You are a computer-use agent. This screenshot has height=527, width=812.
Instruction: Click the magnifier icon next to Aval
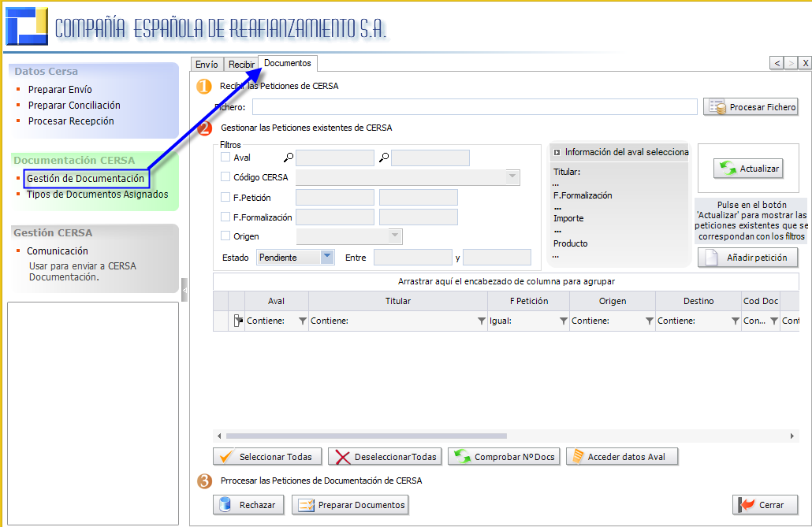click(x=289, y=158)
